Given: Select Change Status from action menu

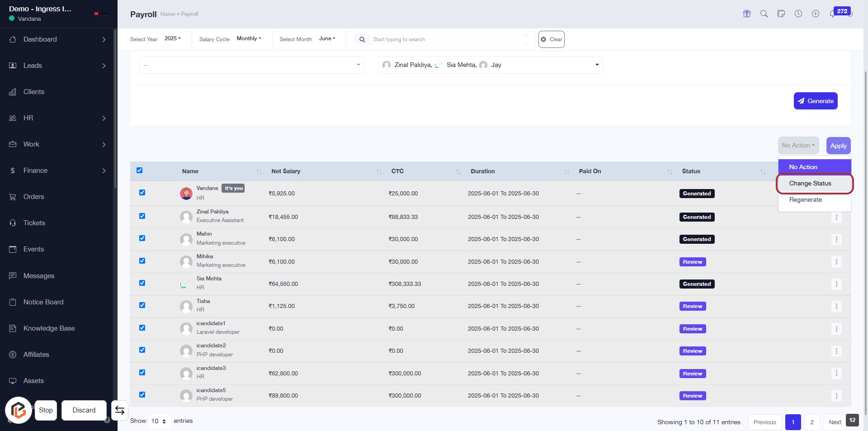Looking at the screenshot, I should [810, 184].
